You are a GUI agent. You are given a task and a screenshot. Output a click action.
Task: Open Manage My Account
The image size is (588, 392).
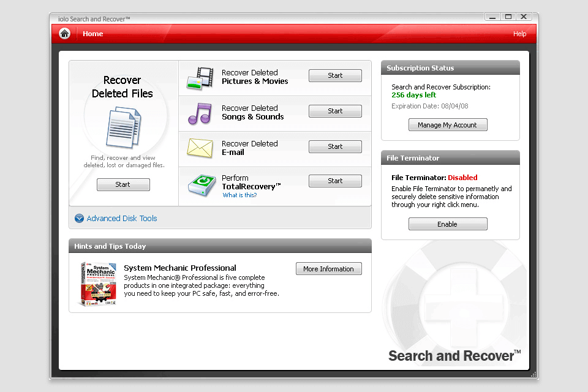(448, 124)
